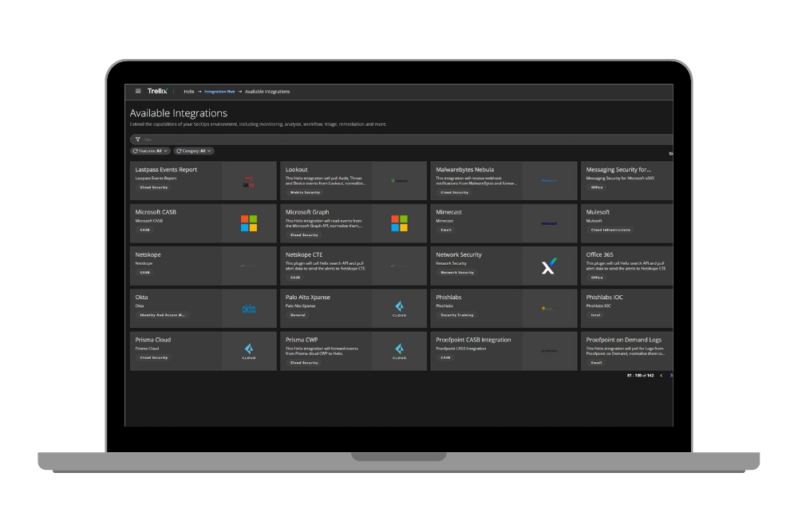Click the Lookout logo thumbnail

399,180
